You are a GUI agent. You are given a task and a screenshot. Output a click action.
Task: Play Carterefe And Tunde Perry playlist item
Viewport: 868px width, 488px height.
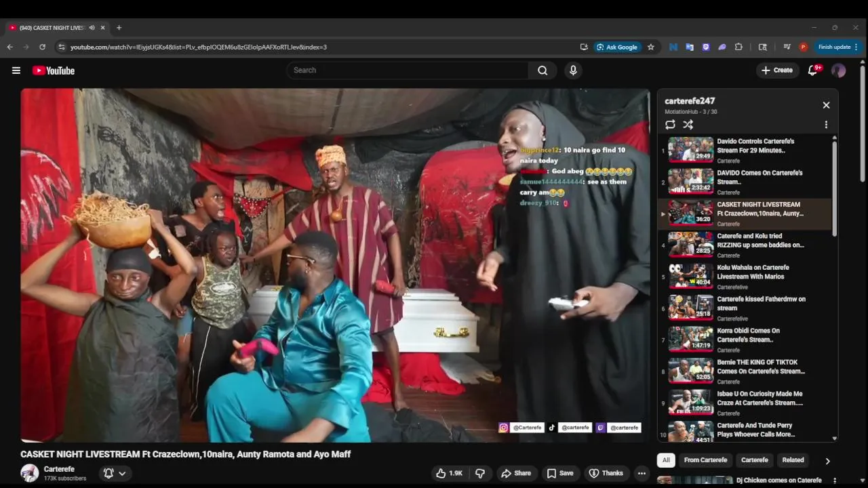coord(744,431)
